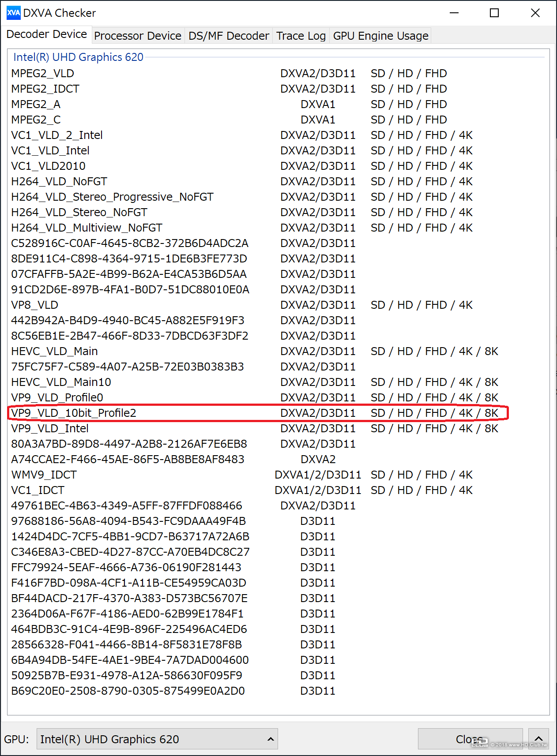Select the VP9_VLD_Profile0 row

278,397
